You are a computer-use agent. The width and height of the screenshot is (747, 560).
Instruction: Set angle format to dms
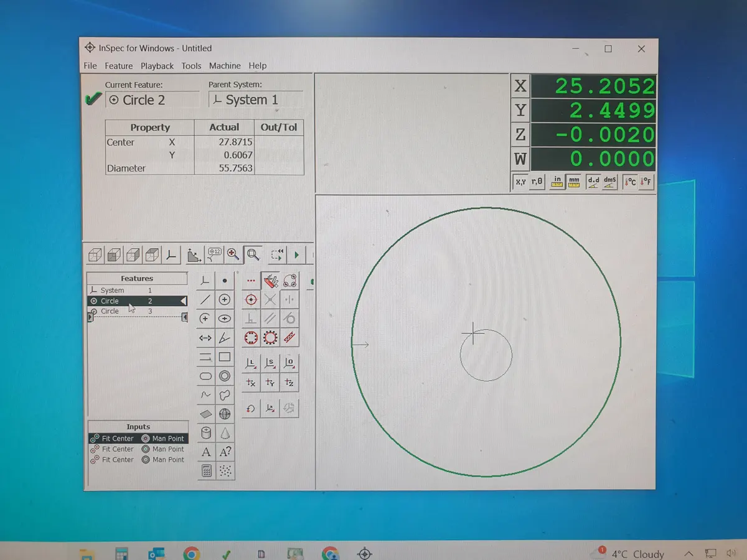(609, 182)
